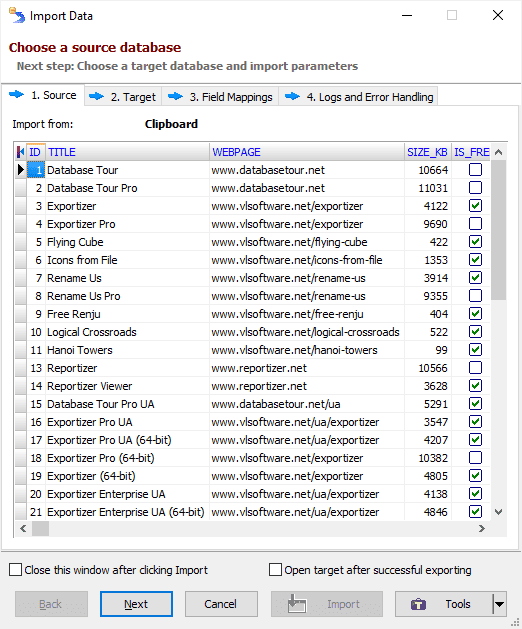Click the vertical scrollbar thumb
The image size is (522, 629).
pyautogui.click(x=499, y=230)
